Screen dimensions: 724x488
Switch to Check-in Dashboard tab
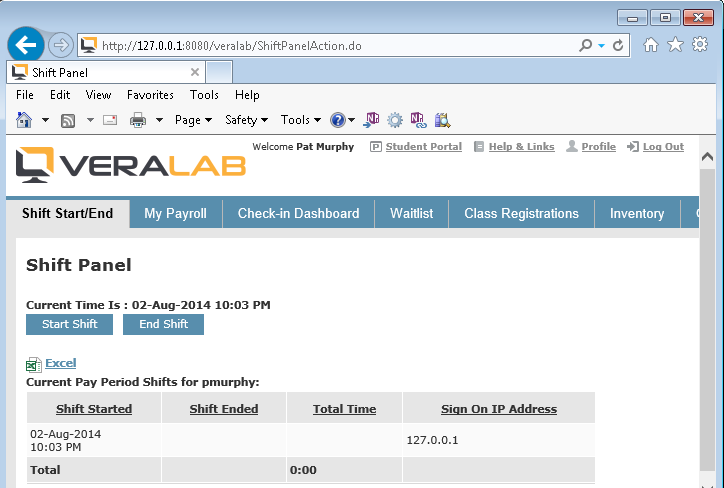coord(298,213)
